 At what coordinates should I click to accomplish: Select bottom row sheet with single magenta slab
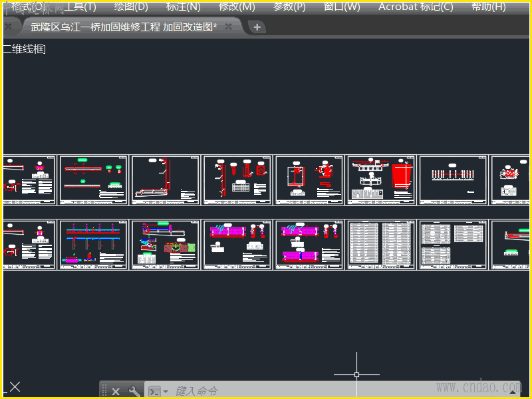tap(237, 245)
